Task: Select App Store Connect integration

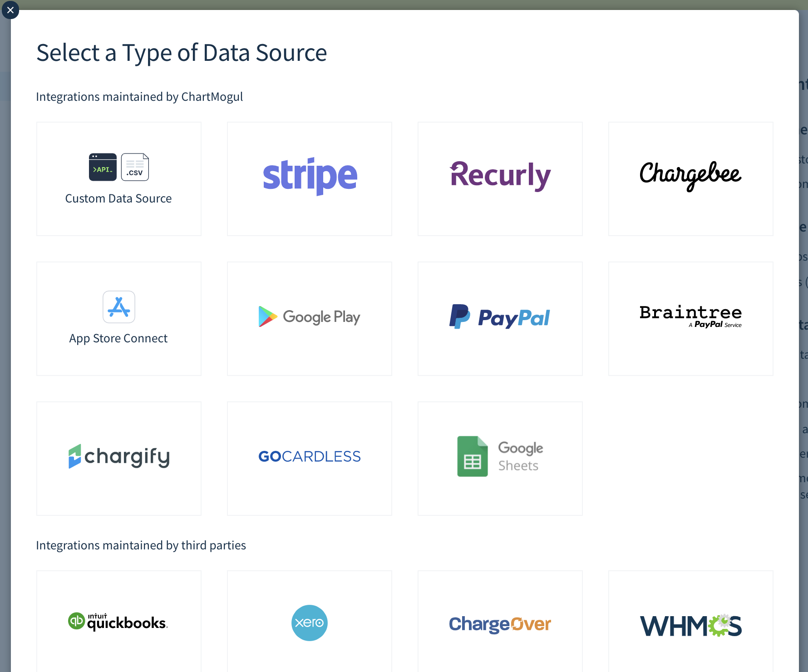Action: pyautogui.click(x=119, y=319)
